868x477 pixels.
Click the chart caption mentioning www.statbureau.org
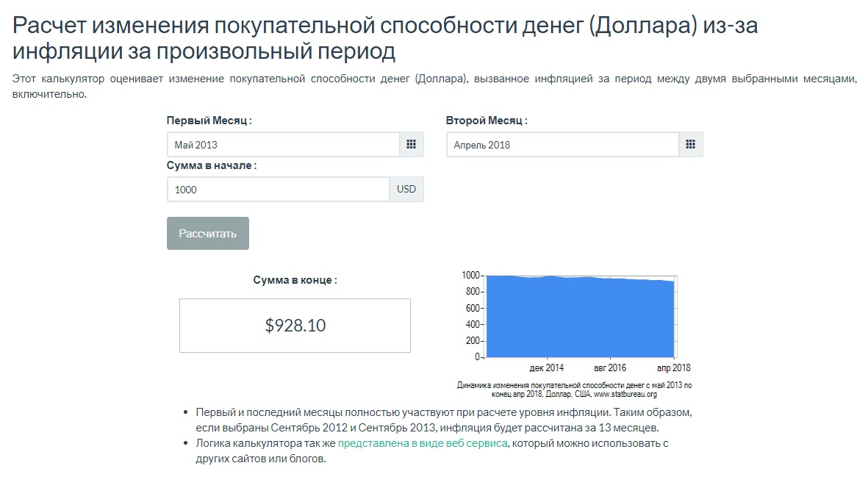coord(574,390)
